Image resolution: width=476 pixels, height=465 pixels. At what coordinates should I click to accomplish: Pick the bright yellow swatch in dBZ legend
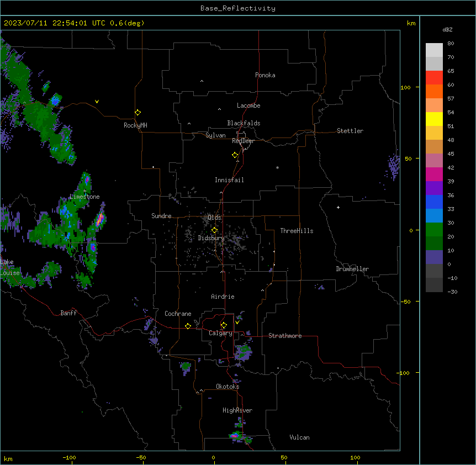434,119
